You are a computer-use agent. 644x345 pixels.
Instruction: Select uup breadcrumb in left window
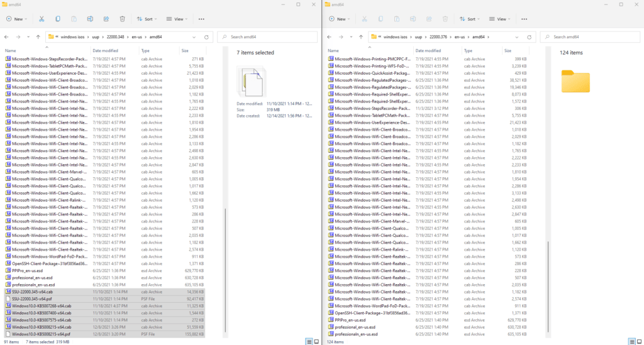[96, 37]
